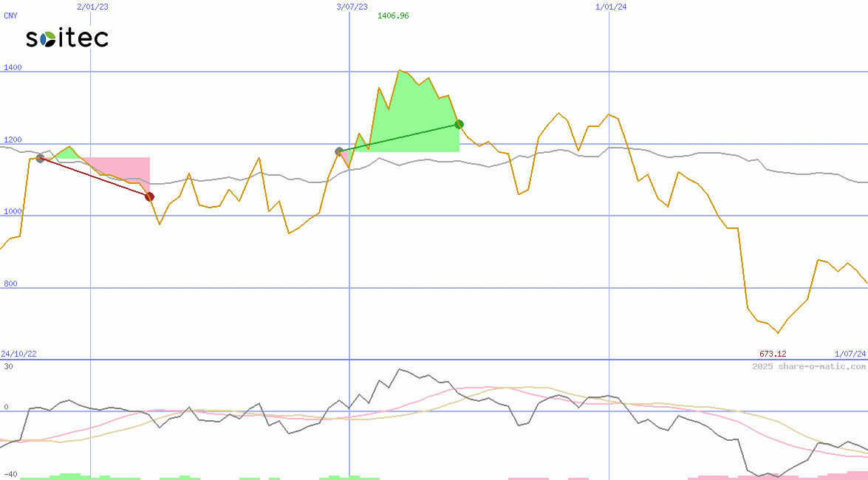Click the green exit dot of winning trade
This screenshot has width=868, height=480.
(x=459, y=124)
